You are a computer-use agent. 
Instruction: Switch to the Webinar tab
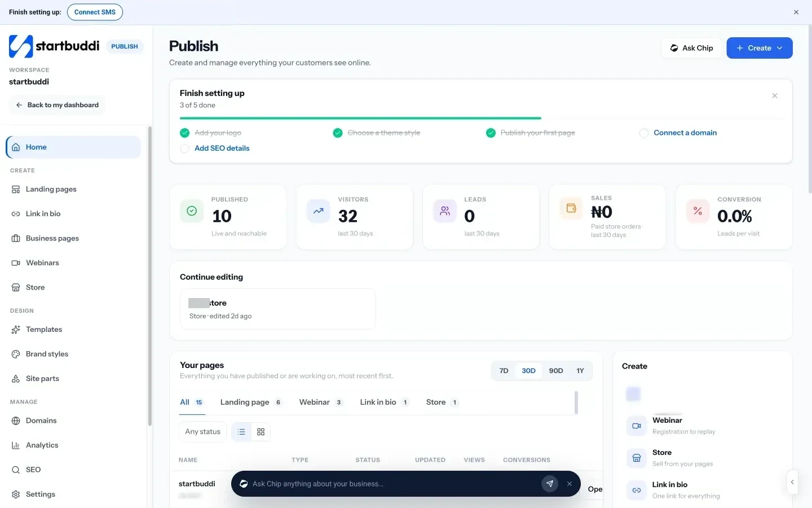pyautogui.click(x=321, y=402)
